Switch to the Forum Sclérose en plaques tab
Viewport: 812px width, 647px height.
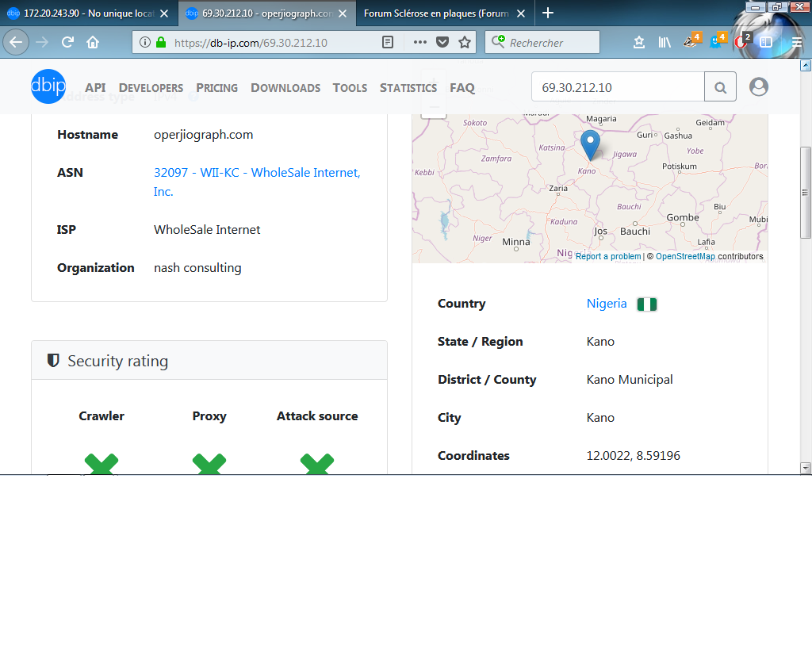pos(446,13)
